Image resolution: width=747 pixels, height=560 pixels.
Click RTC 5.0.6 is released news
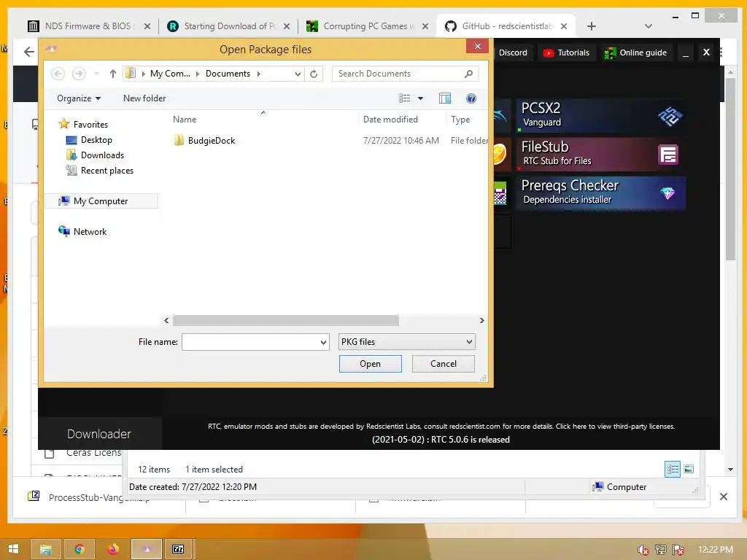click(441, 440)
